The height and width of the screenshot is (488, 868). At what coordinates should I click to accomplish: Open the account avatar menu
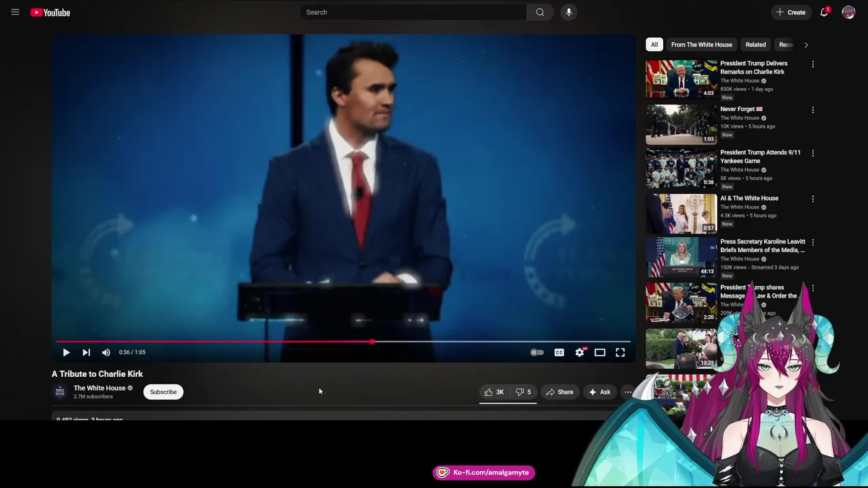pos(848,12)
